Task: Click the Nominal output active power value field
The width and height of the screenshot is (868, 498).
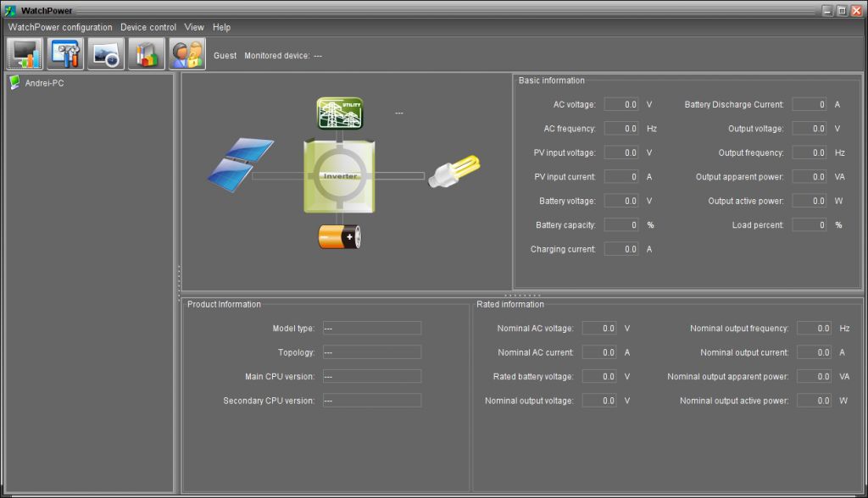Action: [x=815, y=401]
